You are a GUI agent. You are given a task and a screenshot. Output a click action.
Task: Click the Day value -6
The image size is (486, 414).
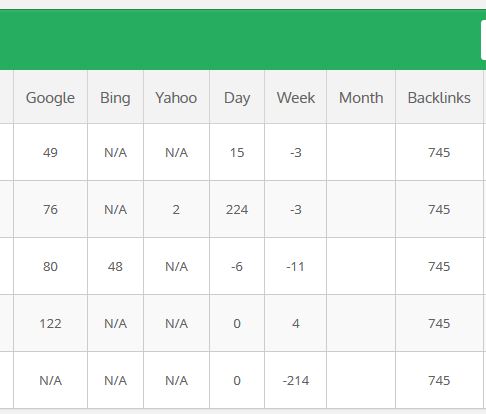pyautogui.click(x=237, y=266)
